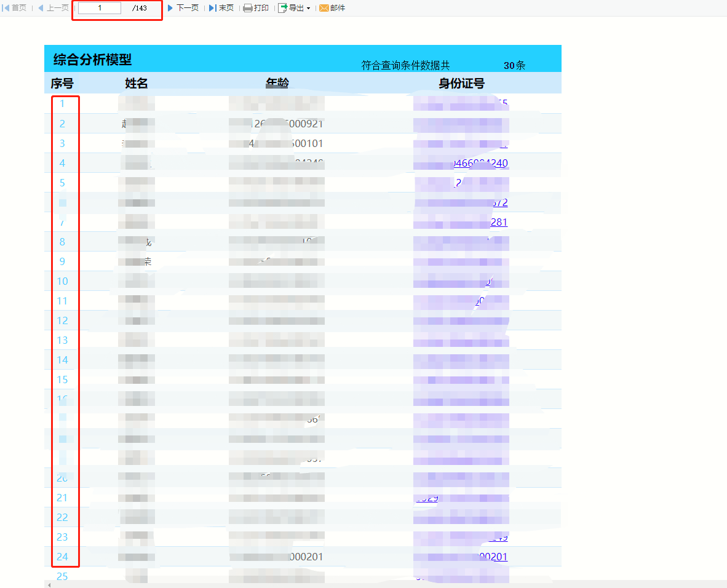Click row number 23
Image resolution: width=727 pixels, height=588 pixels.
62,537
